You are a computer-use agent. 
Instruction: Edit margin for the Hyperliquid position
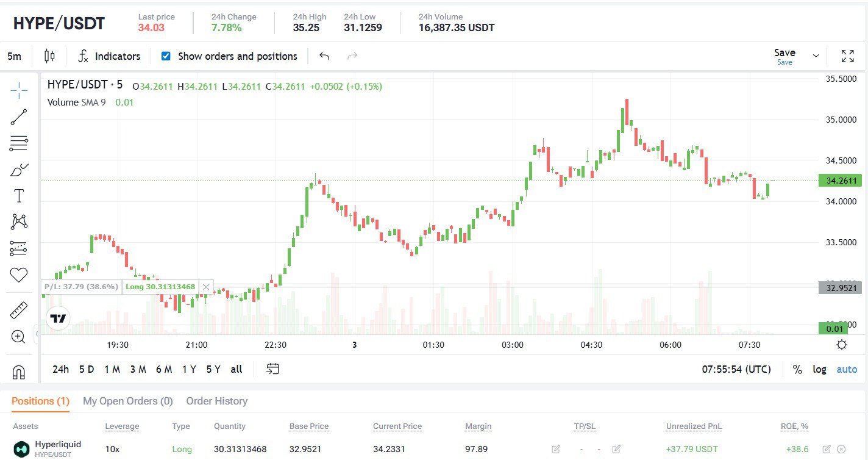pyautogui.click(x=556, y=449)
